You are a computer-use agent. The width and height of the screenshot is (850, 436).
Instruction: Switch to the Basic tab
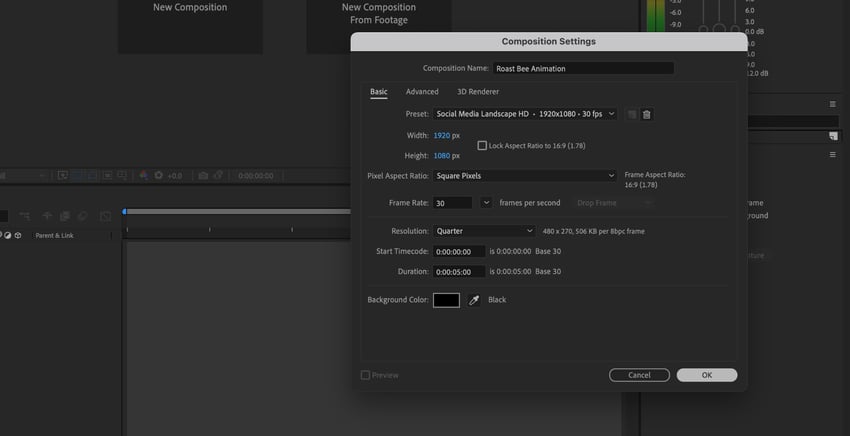[x=379, y=92]
